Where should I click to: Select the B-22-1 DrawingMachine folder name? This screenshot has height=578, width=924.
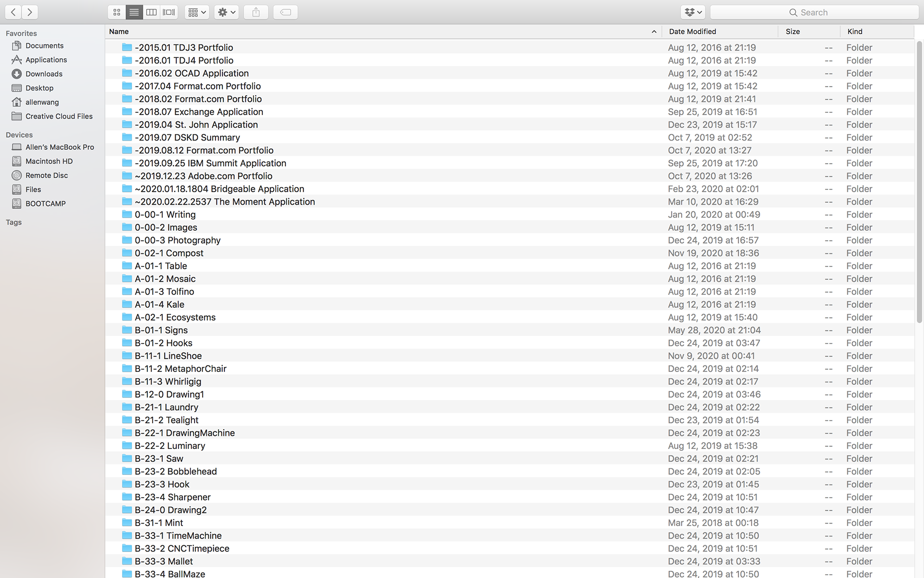click(185, 433)
